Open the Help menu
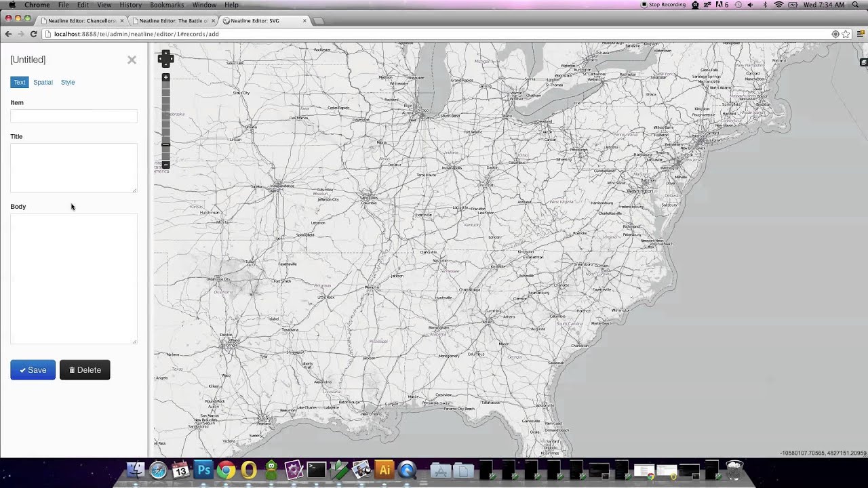 (231, 5)
